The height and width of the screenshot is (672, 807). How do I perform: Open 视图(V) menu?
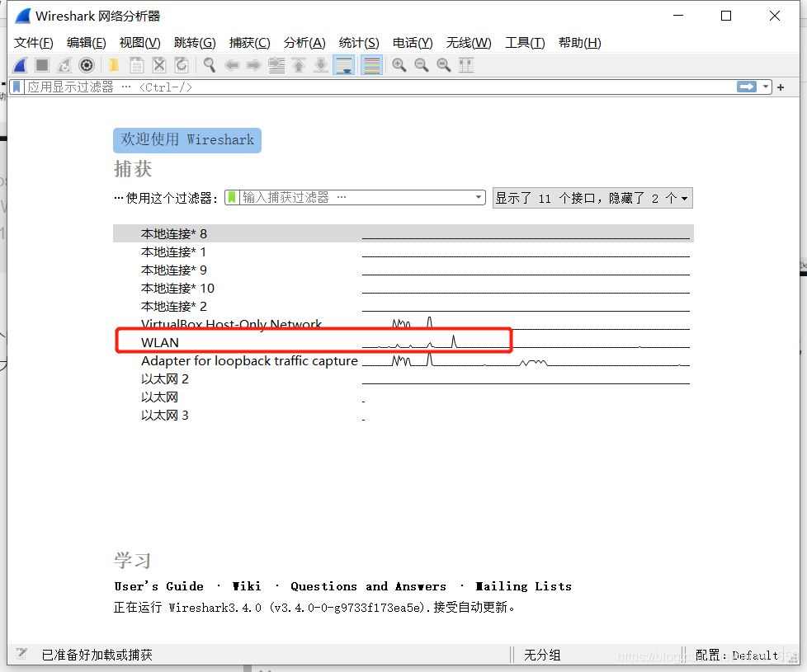(140, 43)
